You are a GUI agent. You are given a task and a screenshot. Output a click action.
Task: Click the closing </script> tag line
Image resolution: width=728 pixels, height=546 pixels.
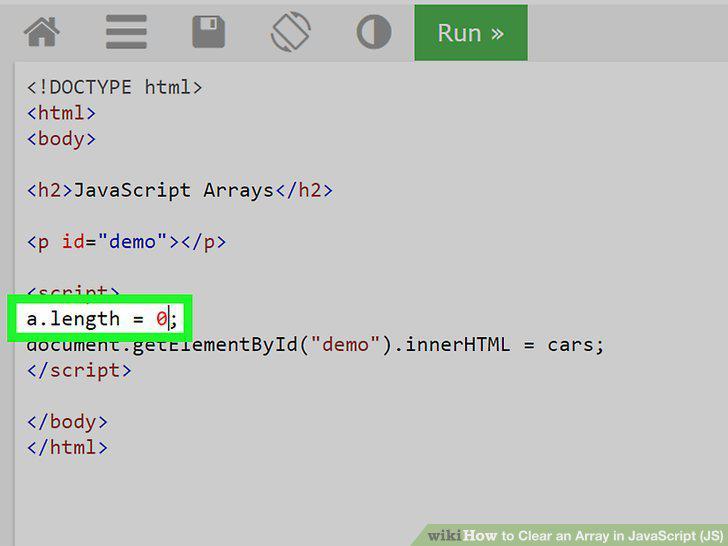tap(79, 370)
